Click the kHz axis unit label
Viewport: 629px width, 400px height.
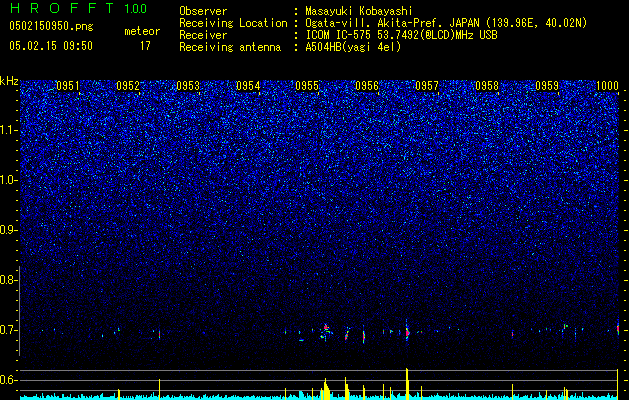point(9,81)
